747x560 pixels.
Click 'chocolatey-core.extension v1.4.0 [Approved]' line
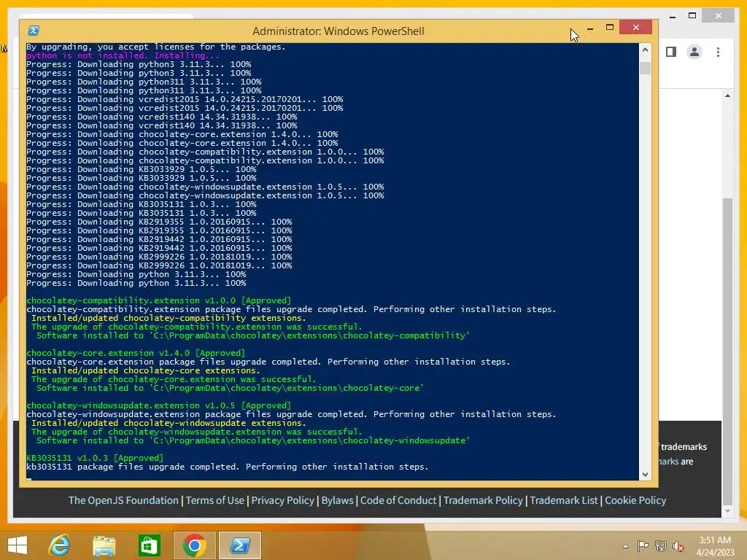pyautogui.click(x=136, y=354)
